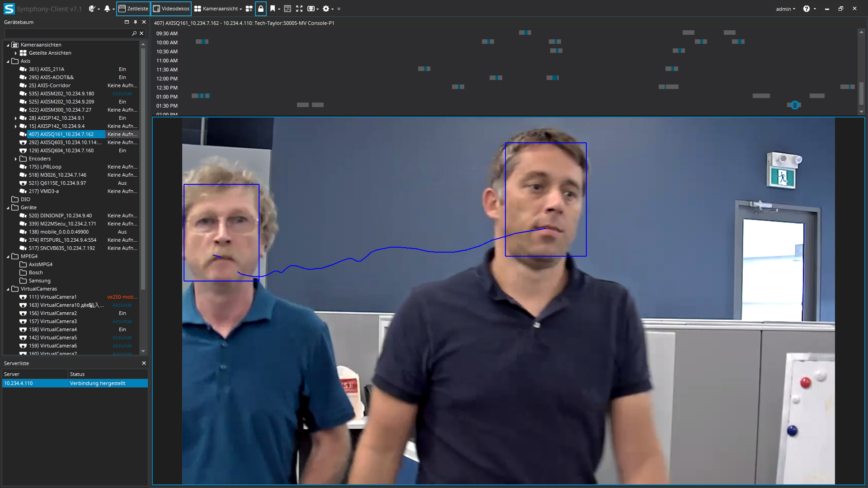Expand camera 28) AXISP142_10.234.9.1
This screenshot has height=488, width=868.
click(x=16, y=118)
